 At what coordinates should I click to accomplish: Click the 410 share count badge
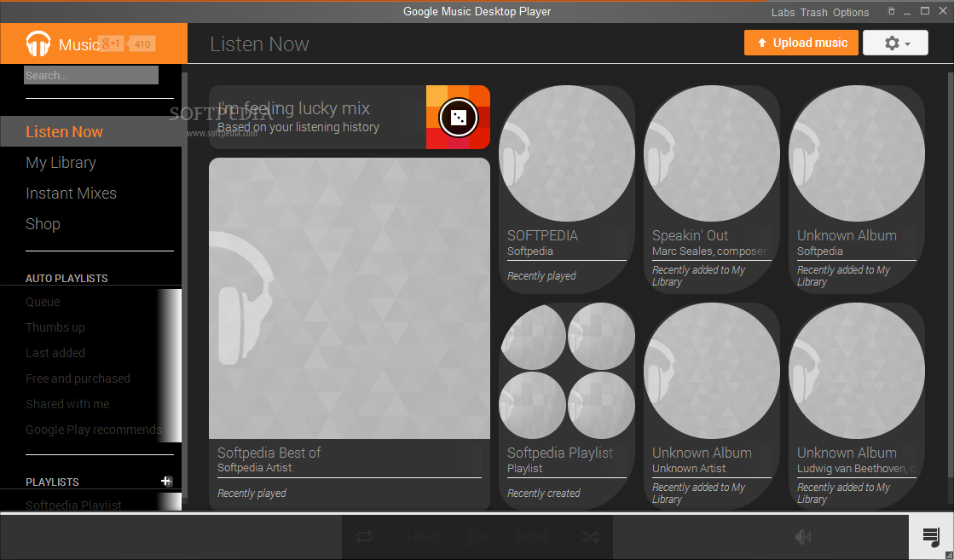(x=142, y=43)
